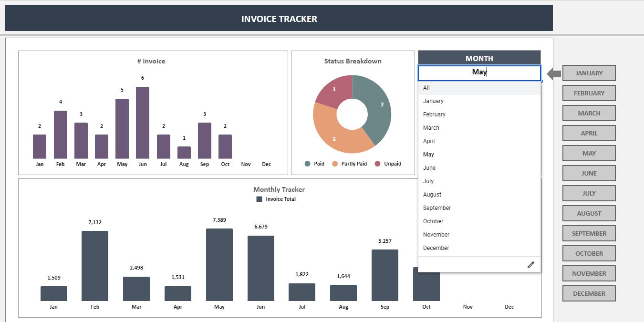Click the May bar in # Invoice chart
The width and height of the screenshot is (644, 322).
pos(122,129)
